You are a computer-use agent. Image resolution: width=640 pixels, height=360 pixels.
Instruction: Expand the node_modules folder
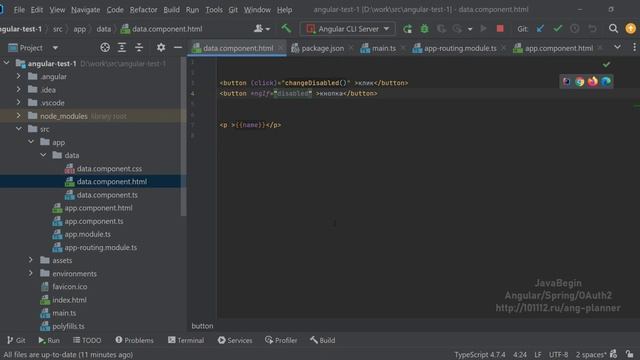pos(18,116)
